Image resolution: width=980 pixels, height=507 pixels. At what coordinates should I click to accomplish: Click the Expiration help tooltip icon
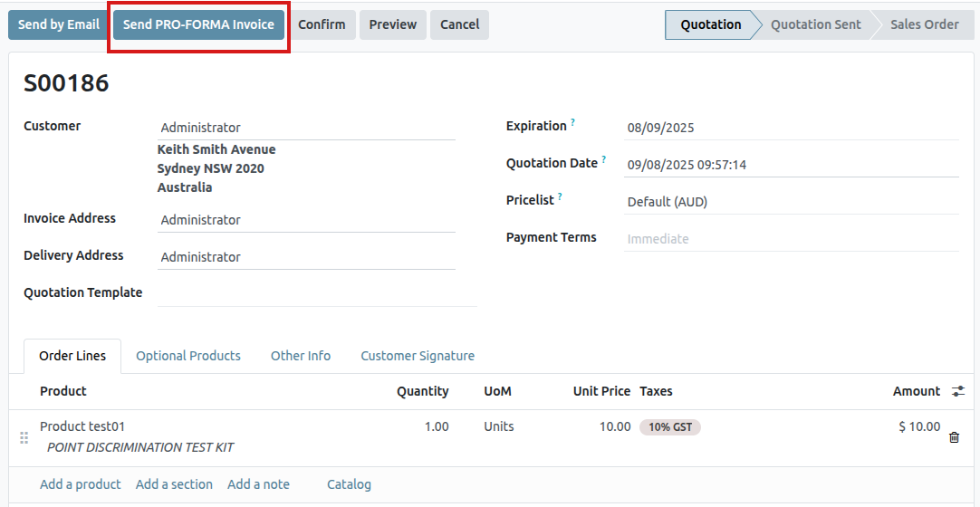[x=572, y=122]
